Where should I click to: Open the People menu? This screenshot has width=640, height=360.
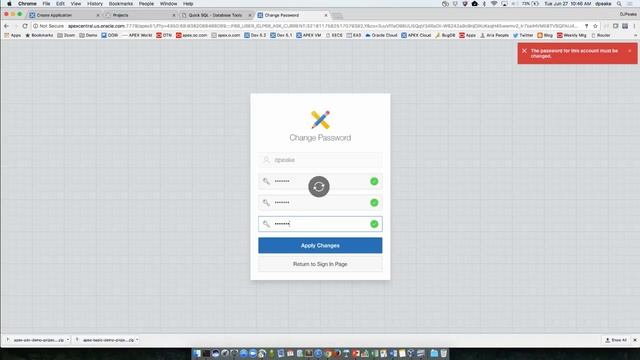click(146, 4)
